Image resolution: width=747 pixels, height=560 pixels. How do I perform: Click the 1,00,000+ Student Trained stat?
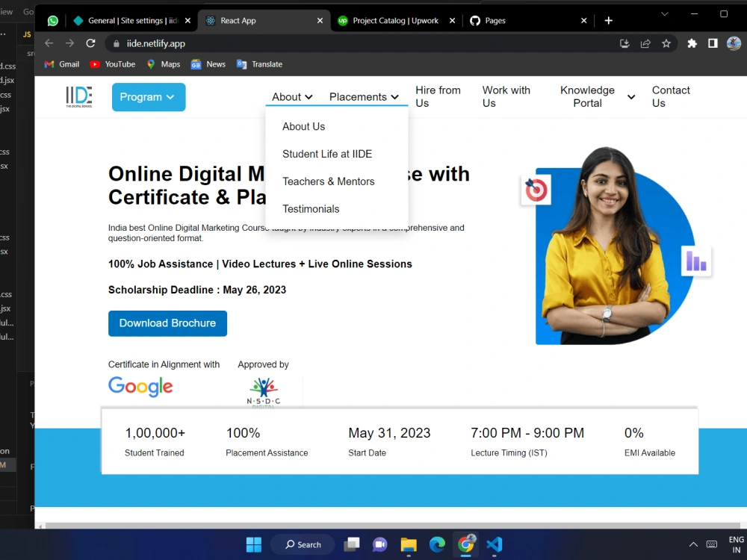point(155,441)
